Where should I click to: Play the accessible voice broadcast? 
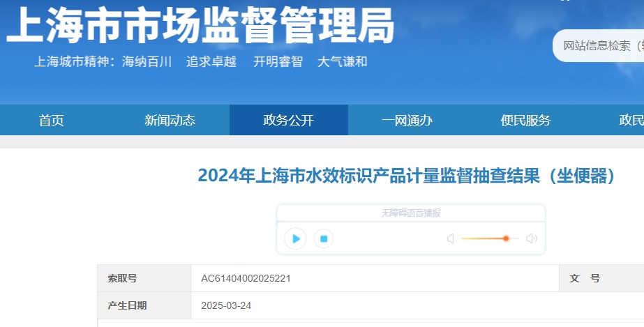pyautogui.click(x=296, y=239)
